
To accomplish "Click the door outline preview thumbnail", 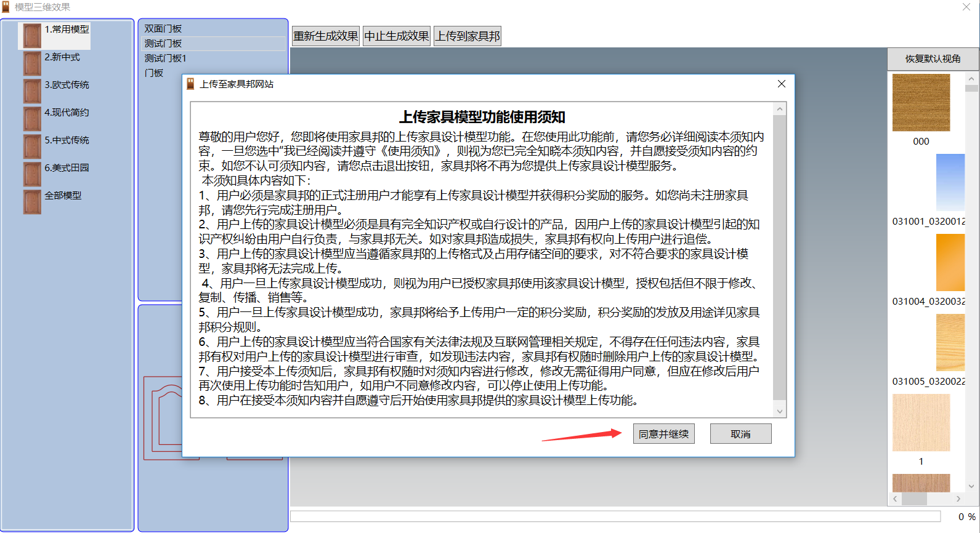I will (x=163, y=419).
